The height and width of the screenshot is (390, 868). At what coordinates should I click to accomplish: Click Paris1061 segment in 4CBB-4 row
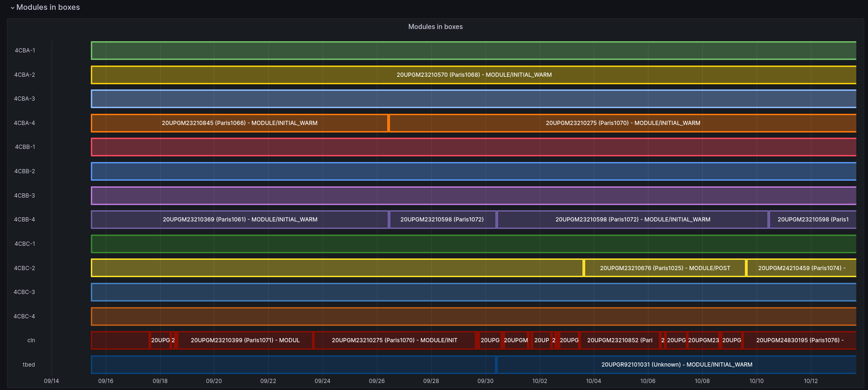[239, 220]
